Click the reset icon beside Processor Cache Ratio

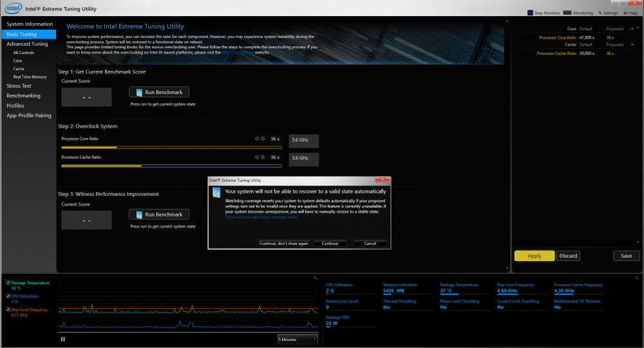click(x=263, y=157)
